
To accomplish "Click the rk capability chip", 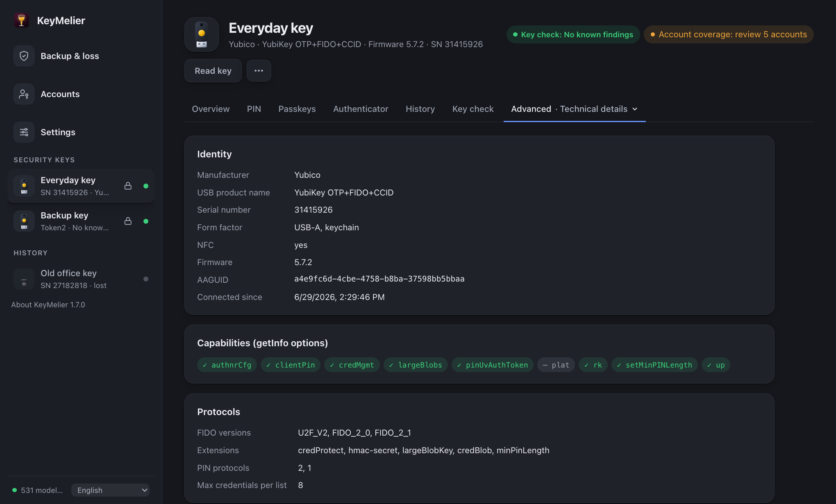I will (x=593, y=365).
